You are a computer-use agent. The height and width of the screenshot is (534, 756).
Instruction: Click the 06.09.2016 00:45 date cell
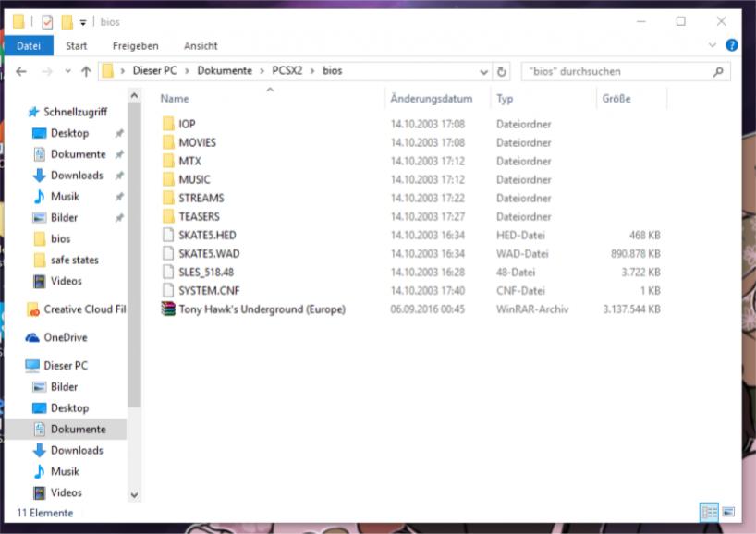428,309
